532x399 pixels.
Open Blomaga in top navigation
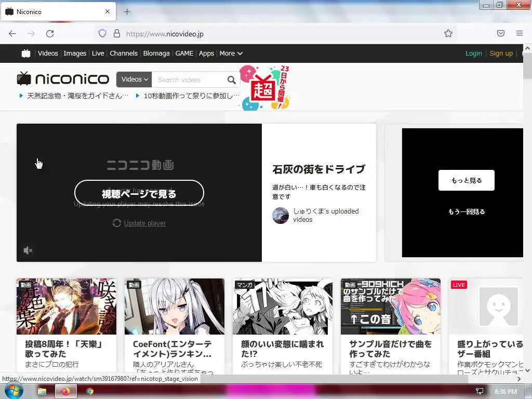coord(156,54)
